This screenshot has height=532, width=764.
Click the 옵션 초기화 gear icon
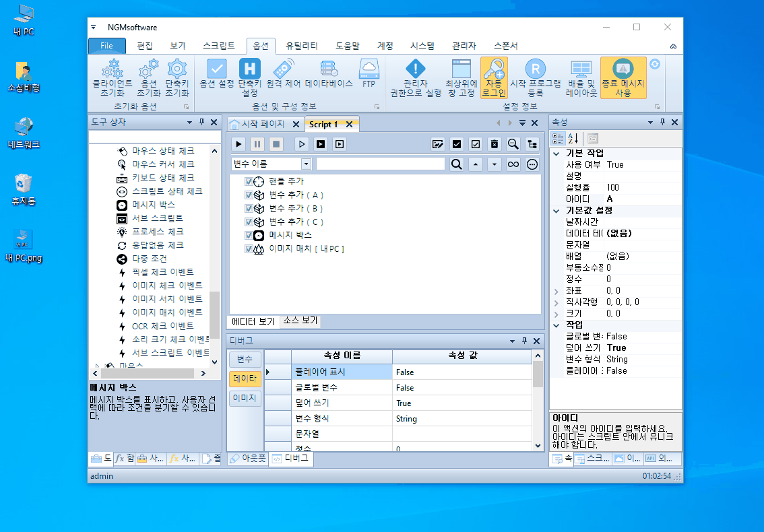149,78
